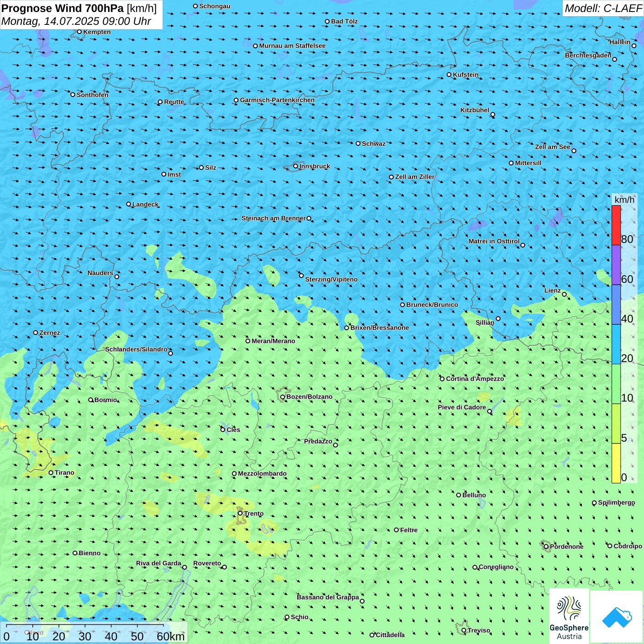The width and height of the screenshot is (644, 644).
Task: Click the Predazzo label
Action: [x=318, y=441]
